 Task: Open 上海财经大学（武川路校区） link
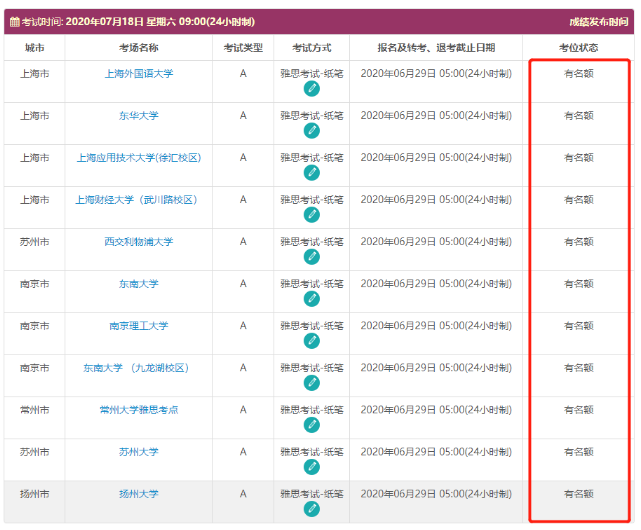click(136, 200)
